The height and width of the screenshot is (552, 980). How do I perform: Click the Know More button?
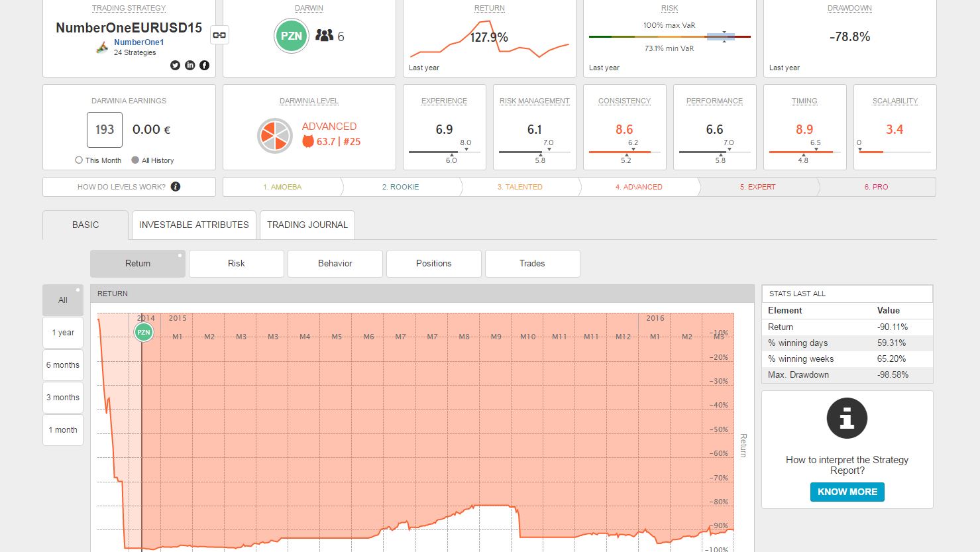pos(847,492)
